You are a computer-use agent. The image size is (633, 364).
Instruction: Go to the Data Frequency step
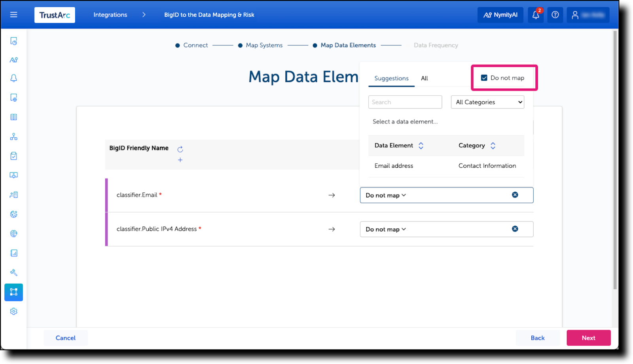(x=436, y=45)
